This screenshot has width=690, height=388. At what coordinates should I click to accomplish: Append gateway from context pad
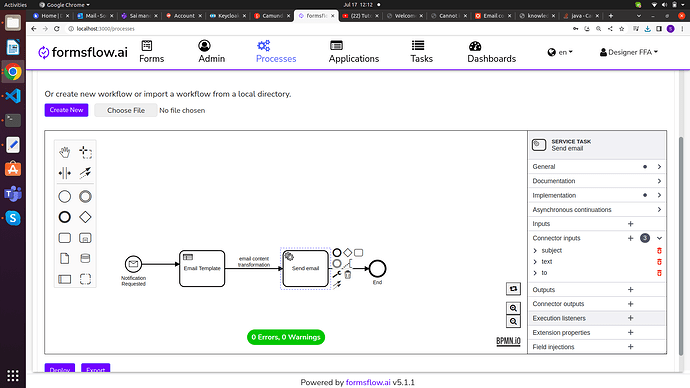point(348,253)
